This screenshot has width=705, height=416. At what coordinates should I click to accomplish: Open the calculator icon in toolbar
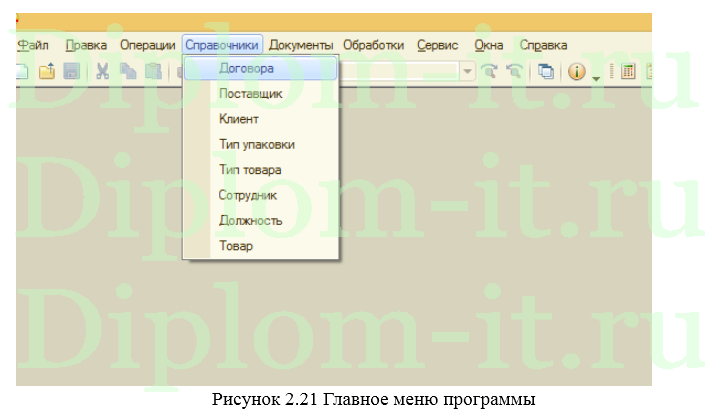click(629, 71)
